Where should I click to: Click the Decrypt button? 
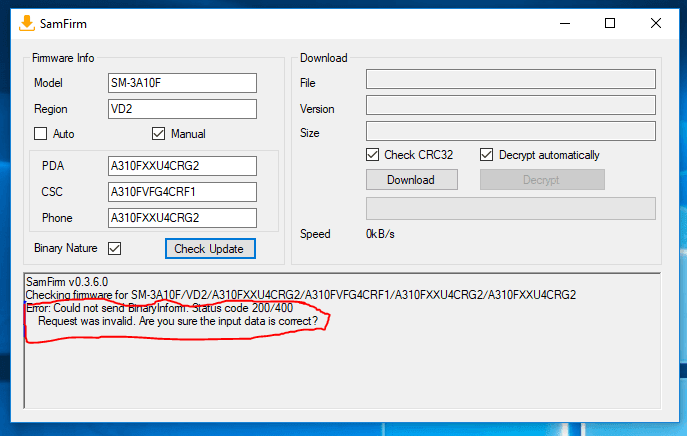[542, 180]
